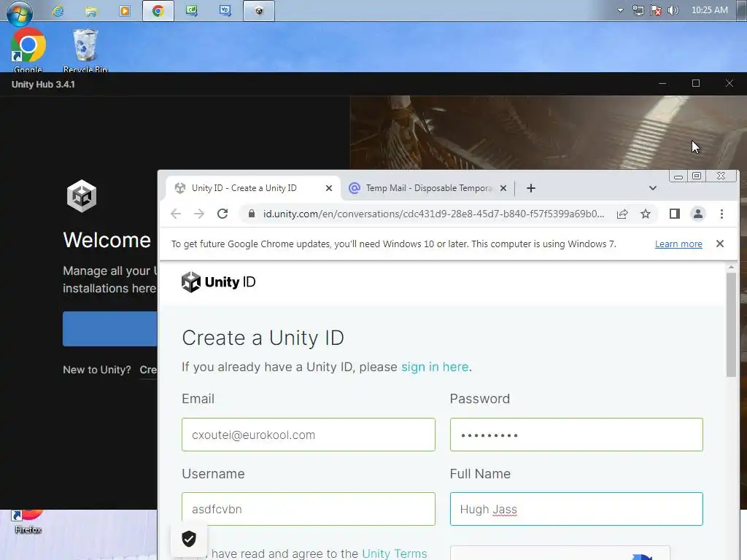747x560 pixels.
Task: Select the Firefox desktop shortcut
Action: coord(28,522)
